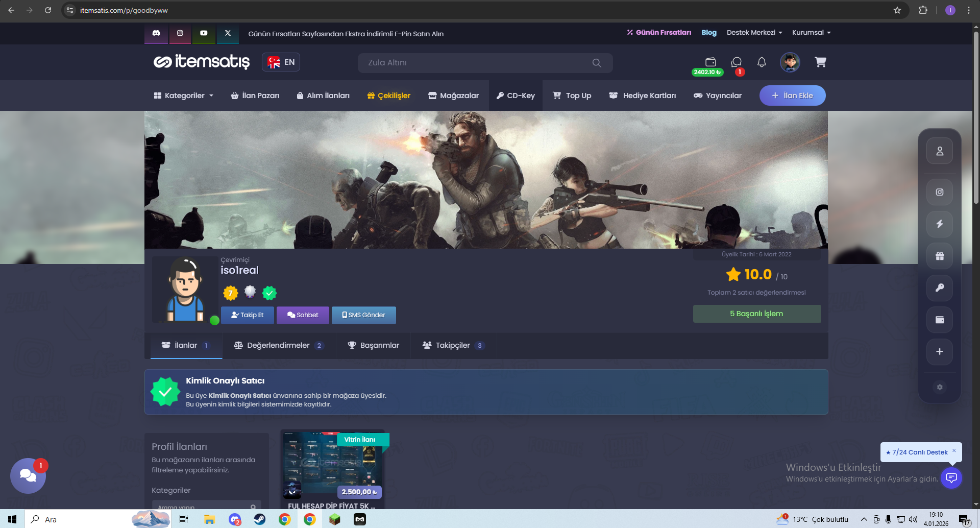Click the plus sidebar icon
980x528 pixels.
940,352
